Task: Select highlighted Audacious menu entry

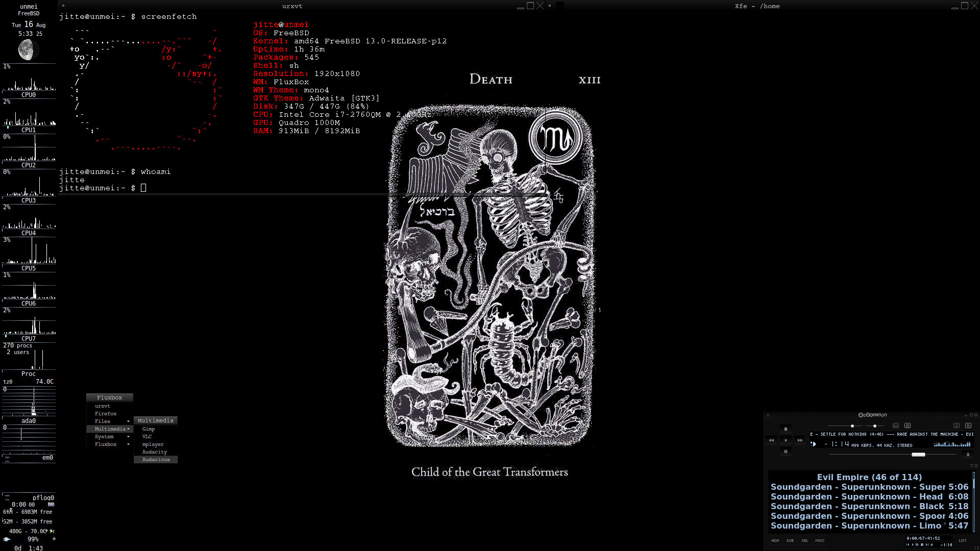Action: 156,460
